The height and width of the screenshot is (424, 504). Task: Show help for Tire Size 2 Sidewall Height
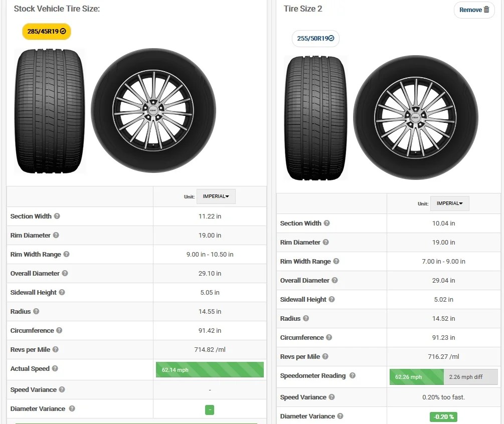tap(331, 299)
